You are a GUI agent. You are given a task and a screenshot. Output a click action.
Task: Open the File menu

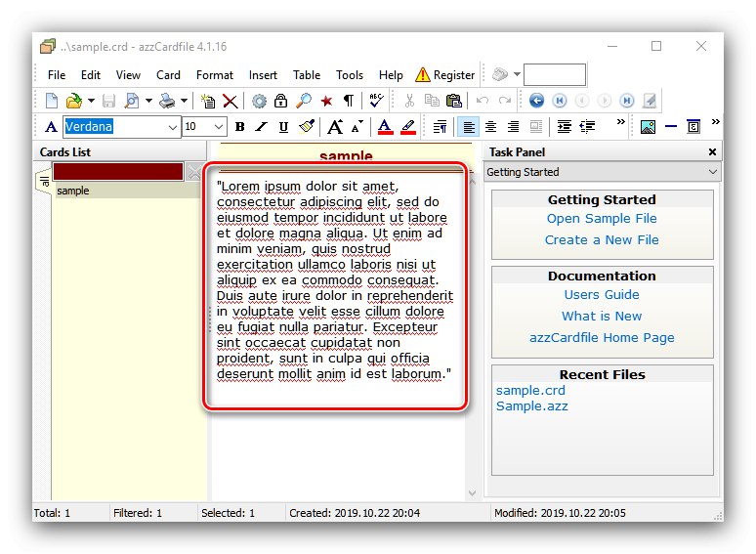click(57, 75)
